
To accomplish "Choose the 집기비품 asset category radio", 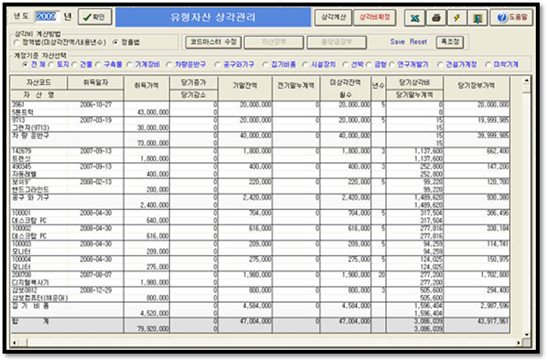I will point(266,65).
